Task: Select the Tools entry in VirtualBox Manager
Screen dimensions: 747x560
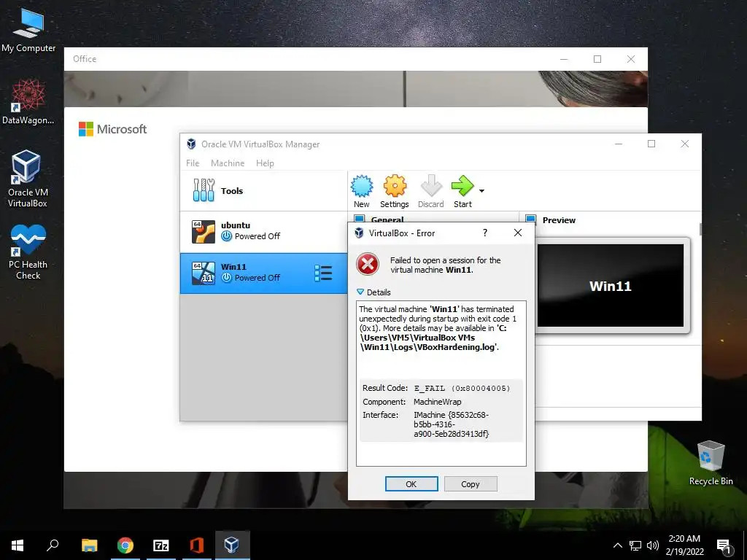Action: tap(263, 191)
